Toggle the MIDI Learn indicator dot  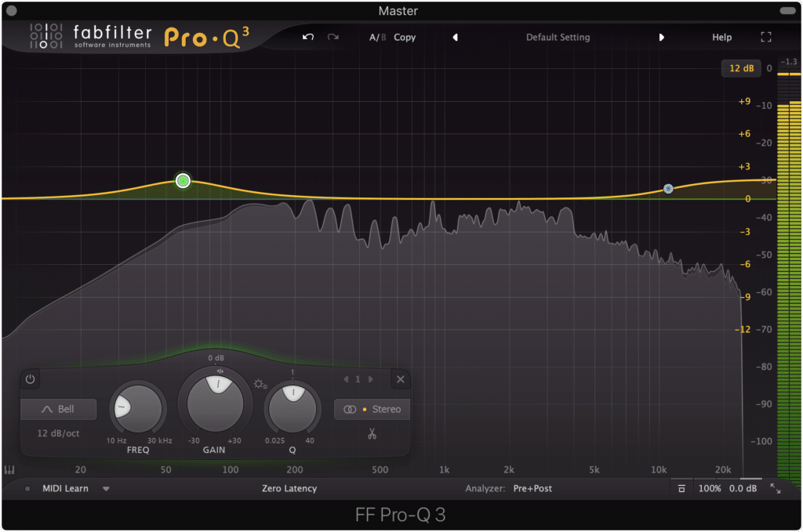tap(27, 489)
